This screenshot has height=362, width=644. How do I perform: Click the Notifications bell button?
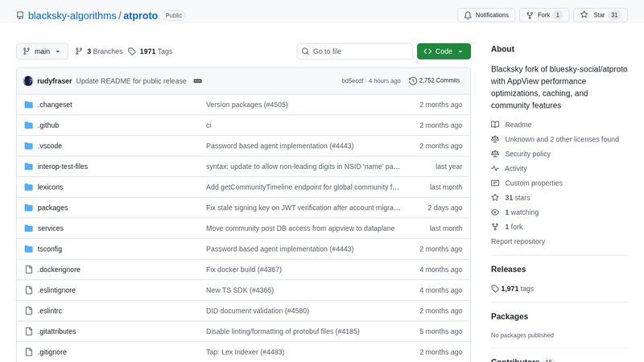485,14
